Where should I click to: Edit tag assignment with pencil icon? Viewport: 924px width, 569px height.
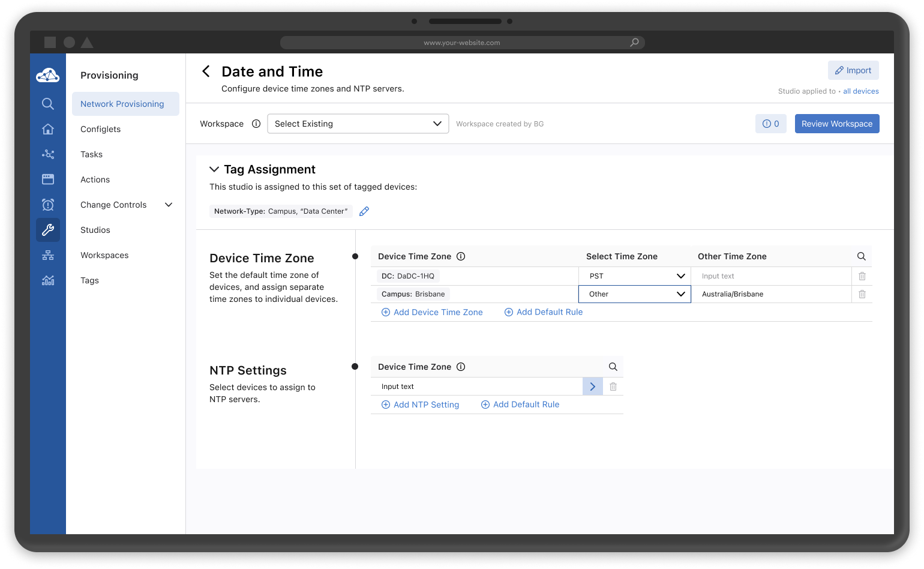(x=364, y=211)
